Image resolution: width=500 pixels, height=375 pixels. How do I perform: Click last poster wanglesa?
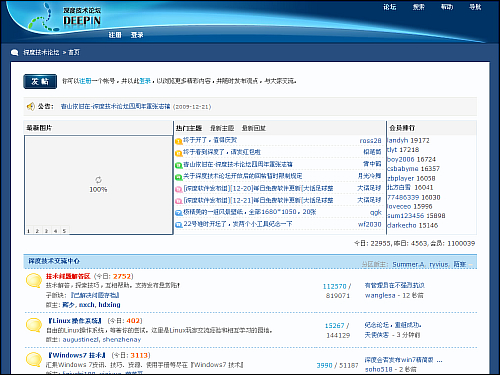[380, 295]
